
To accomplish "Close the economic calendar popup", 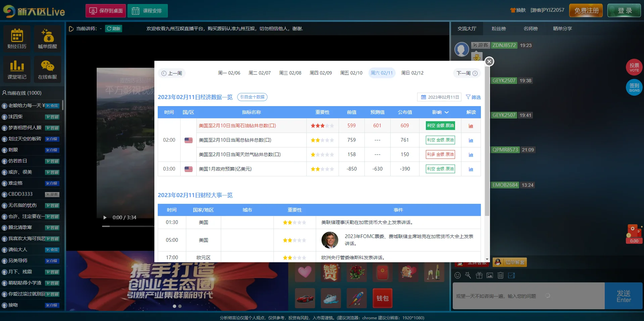I will (489, 61).
